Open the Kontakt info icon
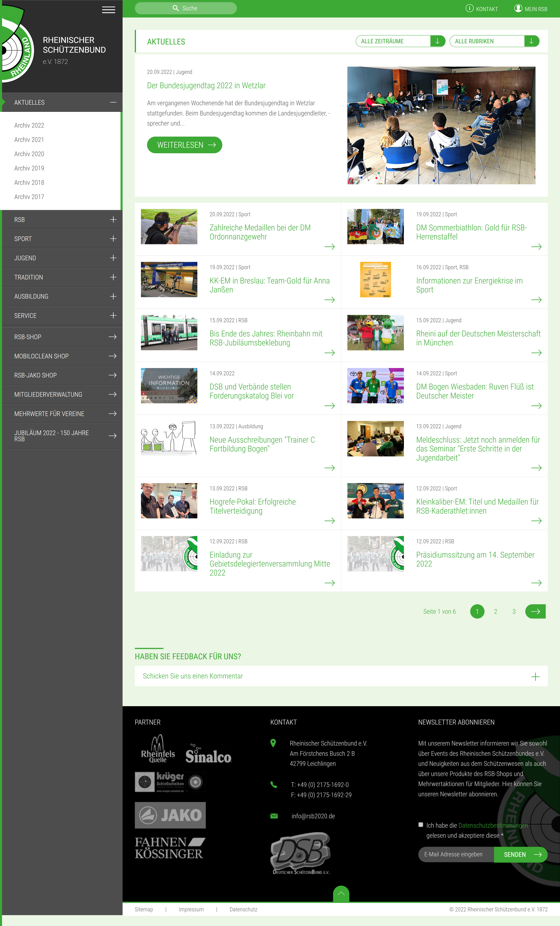Screen dimensions: 560x926 point(469,8)
